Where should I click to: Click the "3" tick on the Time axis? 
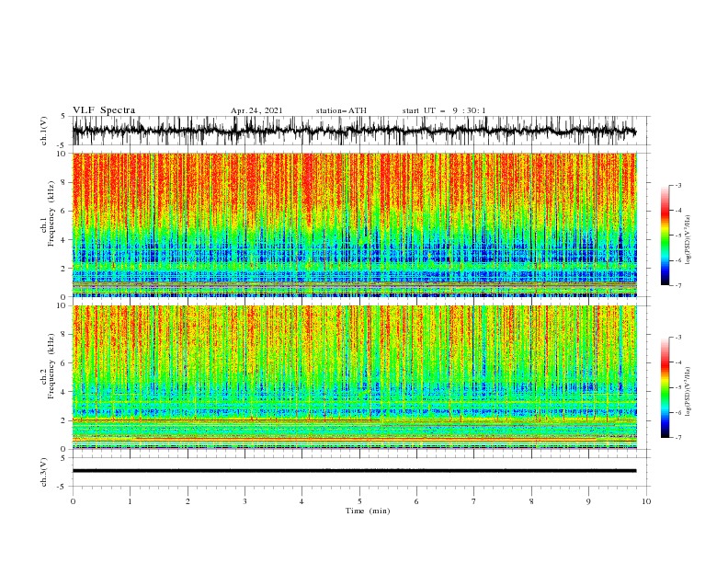click(x=245, y=501)
